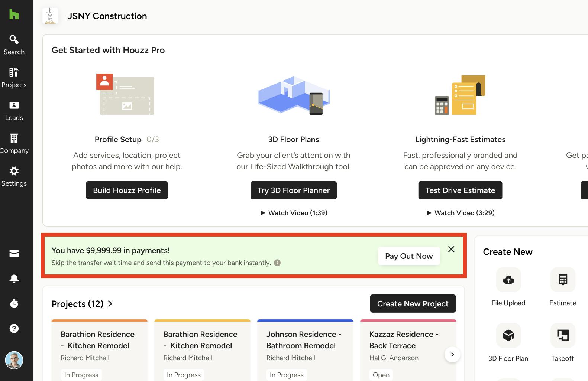Play Watch Video (3:29)
The height and width of the screenshot is (381, 588).
[460, 213]
